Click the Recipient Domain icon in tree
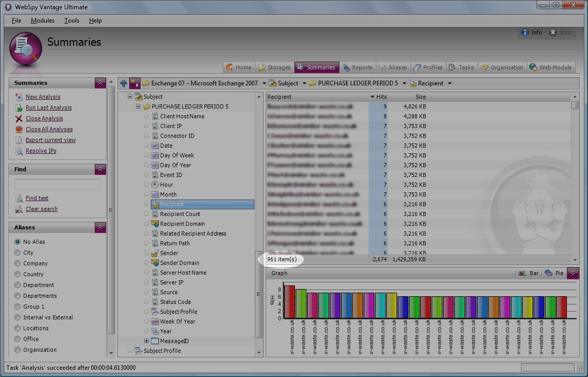Image resolution: width=588 pixels, height=377 pixels. 155,224
